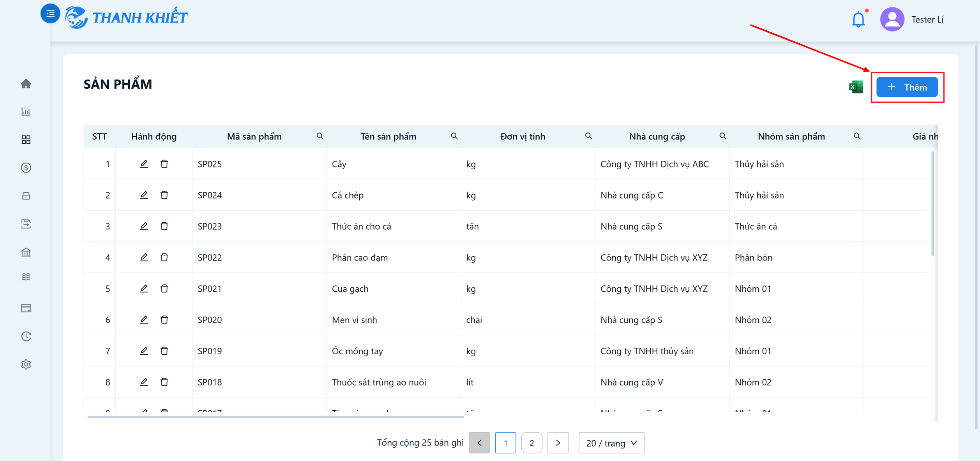Open the transfer list sidebar icon
The image size is (980, 461).
tap(26, 224)
